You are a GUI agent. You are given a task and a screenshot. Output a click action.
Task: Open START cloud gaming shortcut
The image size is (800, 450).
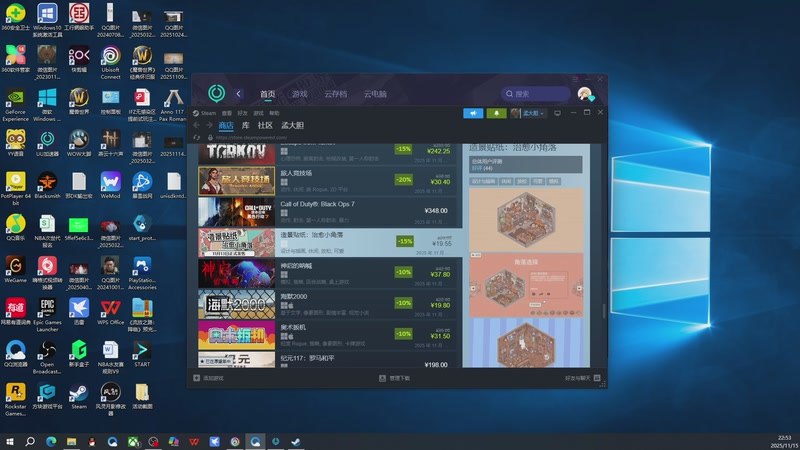[142, 354]
